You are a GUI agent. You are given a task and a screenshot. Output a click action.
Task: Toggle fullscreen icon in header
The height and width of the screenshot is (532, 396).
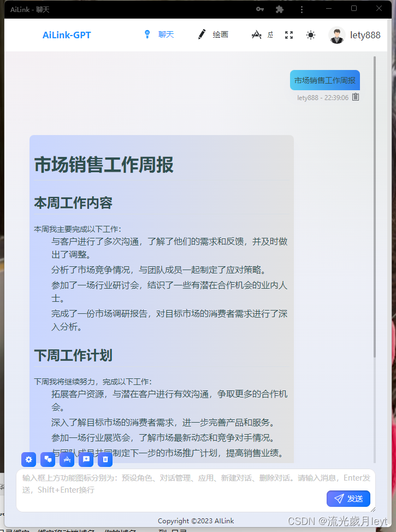point(289,35)
